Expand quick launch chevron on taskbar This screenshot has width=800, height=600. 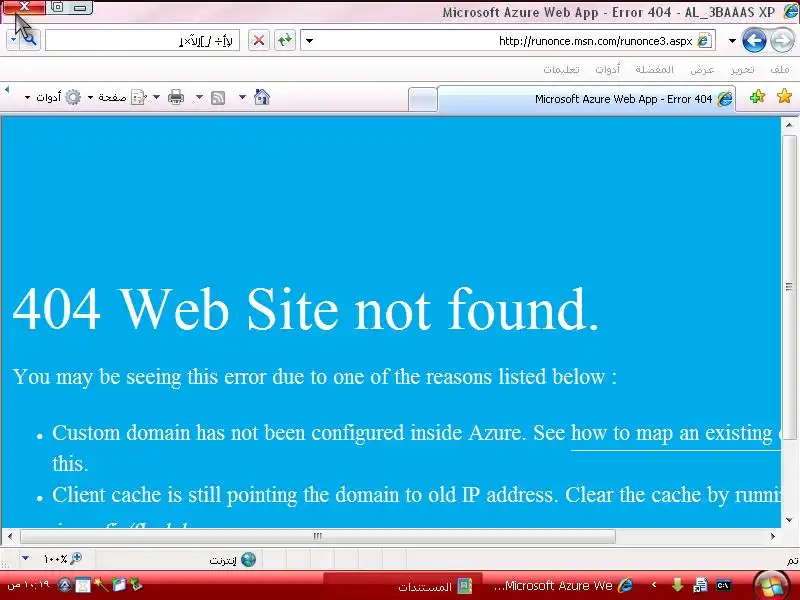click(x=654, y=585)
